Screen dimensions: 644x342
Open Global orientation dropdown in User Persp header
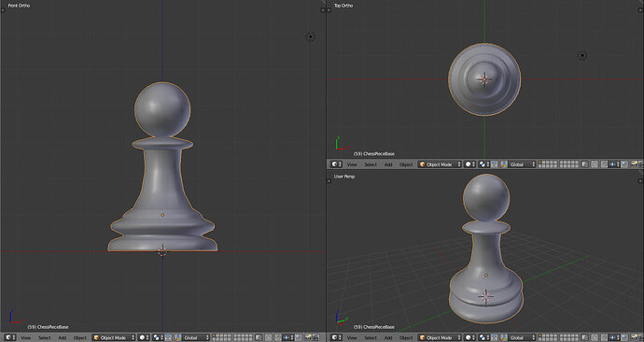click(523, 337)
